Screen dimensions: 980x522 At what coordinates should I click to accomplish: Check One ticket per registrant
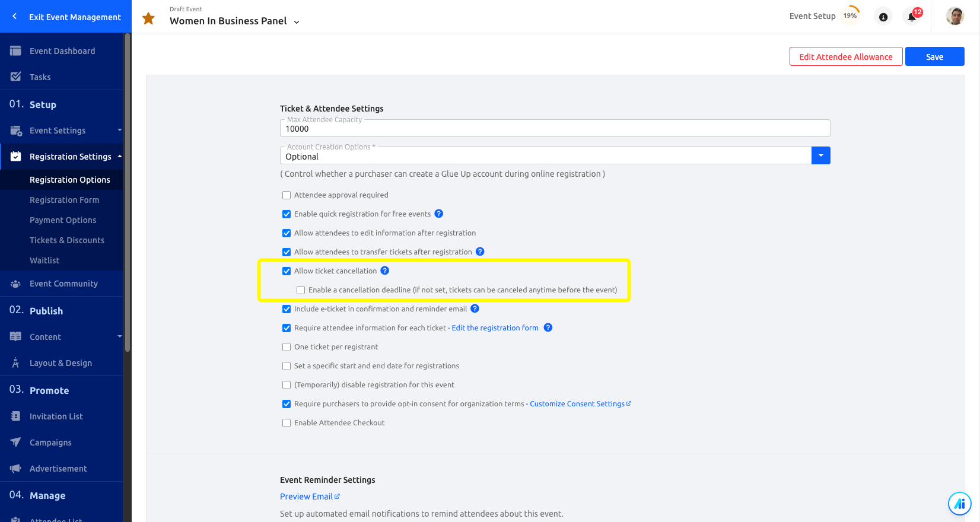tap(287, 347)
